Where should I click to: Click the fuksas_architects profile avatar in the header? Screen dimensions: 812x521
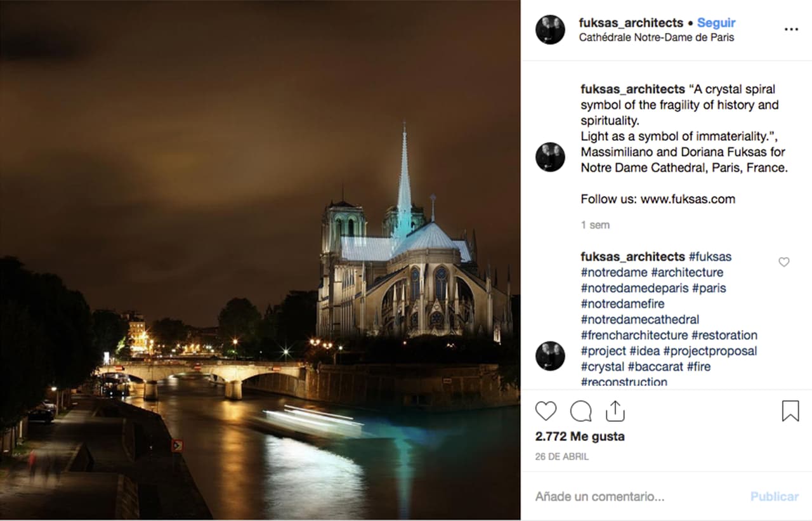click(x=549, y=29)
